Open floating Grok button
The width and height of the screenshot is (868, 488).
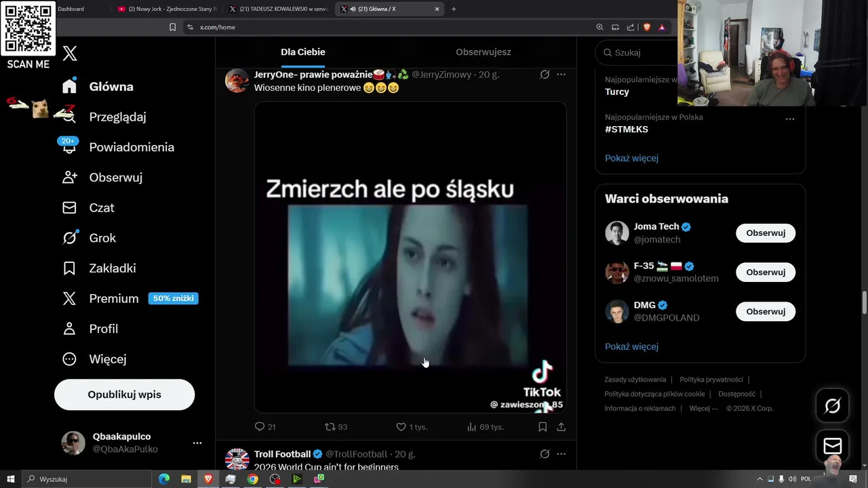coord(832,405)
